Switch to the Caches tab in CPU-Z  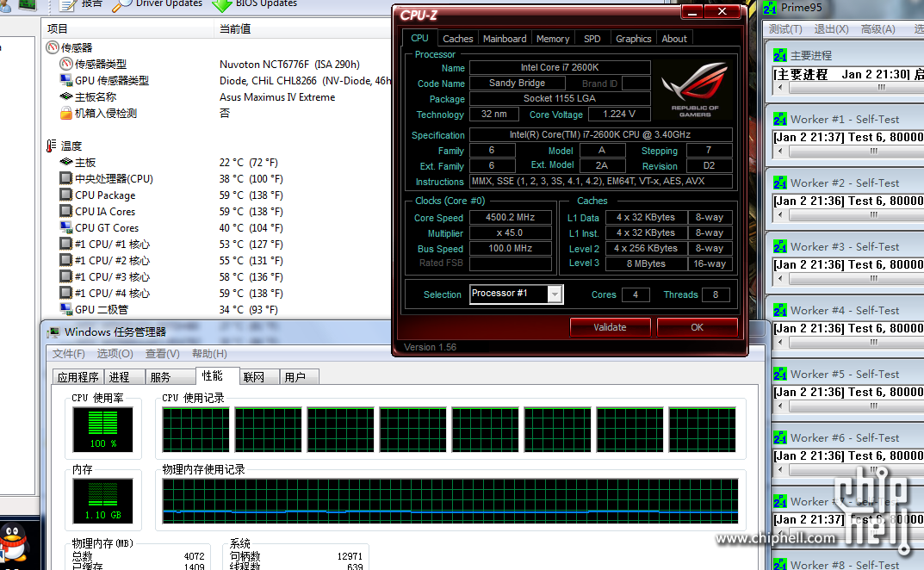[458, 39]
